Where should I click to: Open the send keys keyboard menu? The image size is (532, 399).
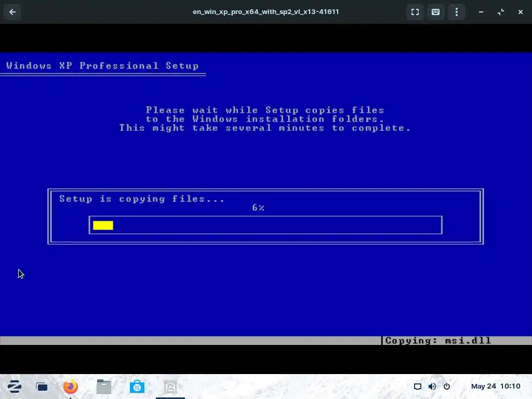436,12
